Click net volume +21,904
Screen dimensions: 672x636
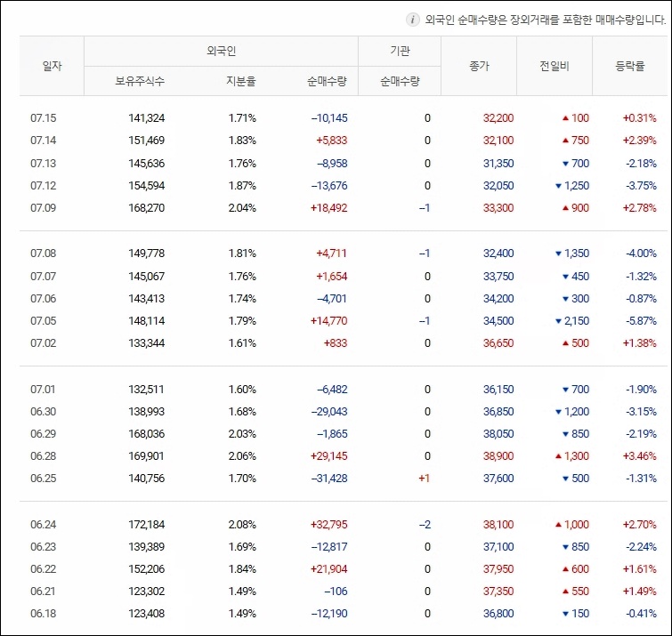pos(328,569)
